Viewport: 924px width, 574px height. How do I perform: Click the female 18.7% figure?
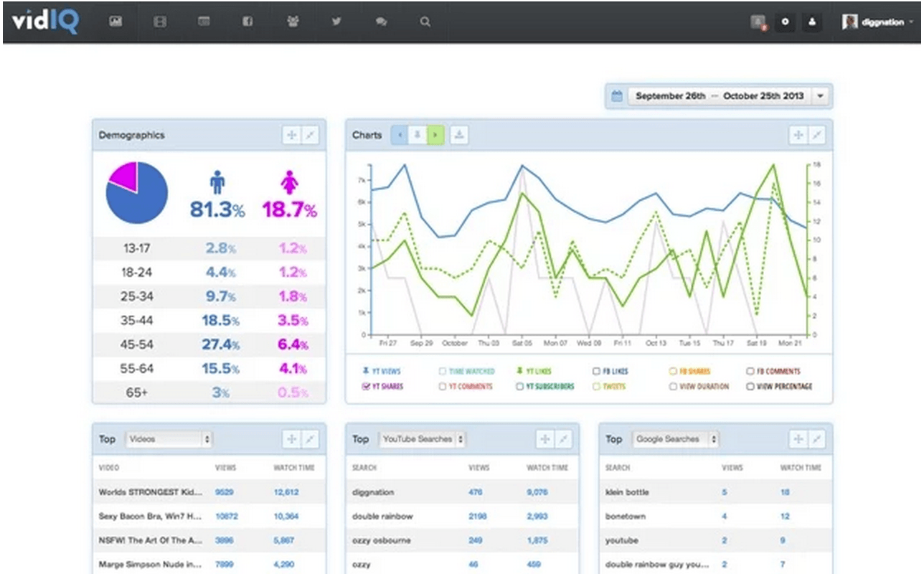(289, 210)
